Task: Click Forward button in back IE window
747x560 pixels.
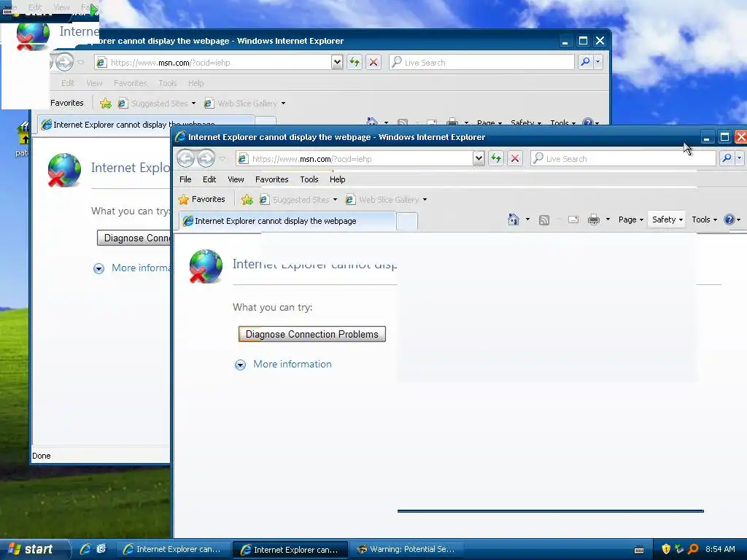Action: tap(64, 62)
